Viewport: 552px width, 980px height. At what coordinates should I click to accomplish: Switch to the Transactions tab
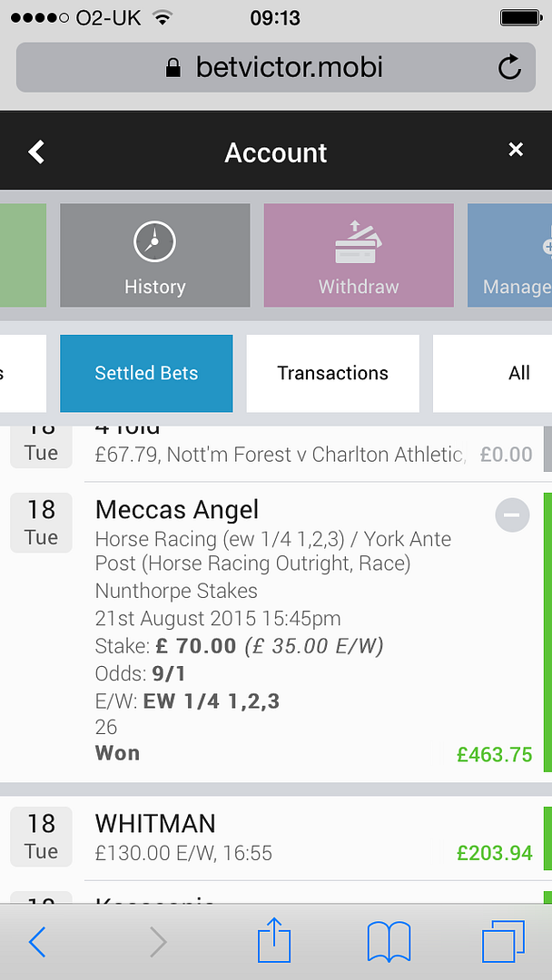[332, 373]
